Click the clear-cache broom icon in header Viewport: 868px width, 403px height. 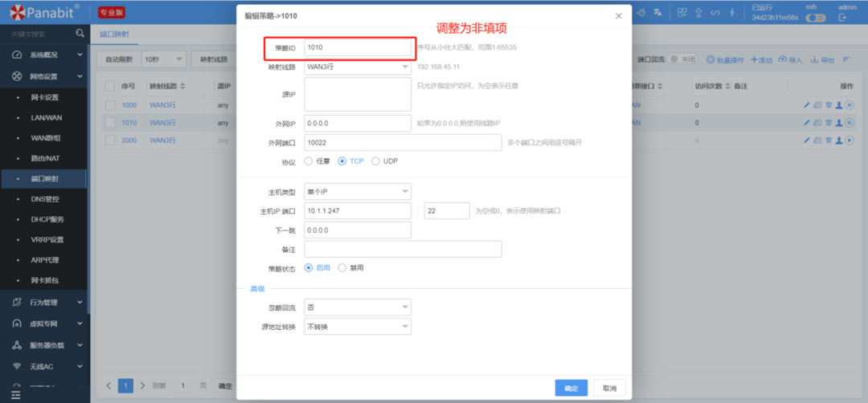point(641,12)
